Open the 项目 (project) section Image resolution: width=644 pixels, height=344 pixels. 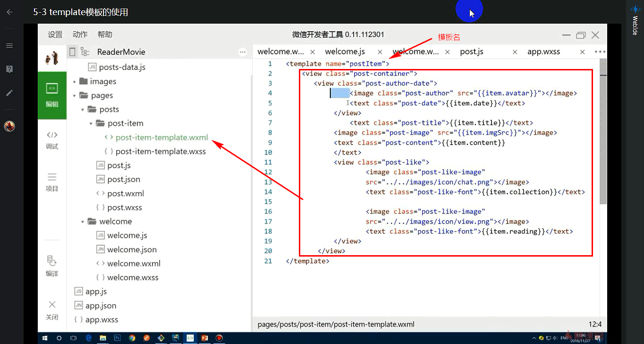(x=52, y=182)
